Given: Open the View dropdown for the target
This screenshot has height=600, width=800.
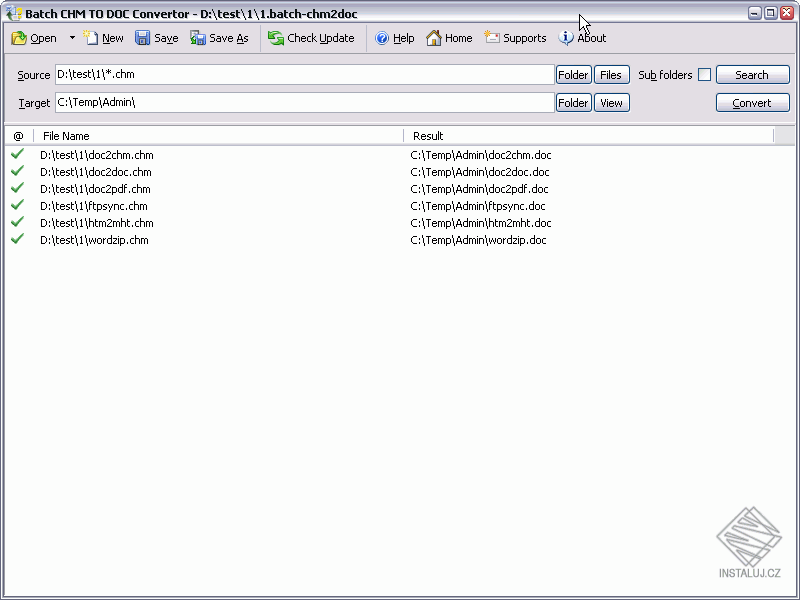Looking at the screenshot, I should tap(611, 102).
